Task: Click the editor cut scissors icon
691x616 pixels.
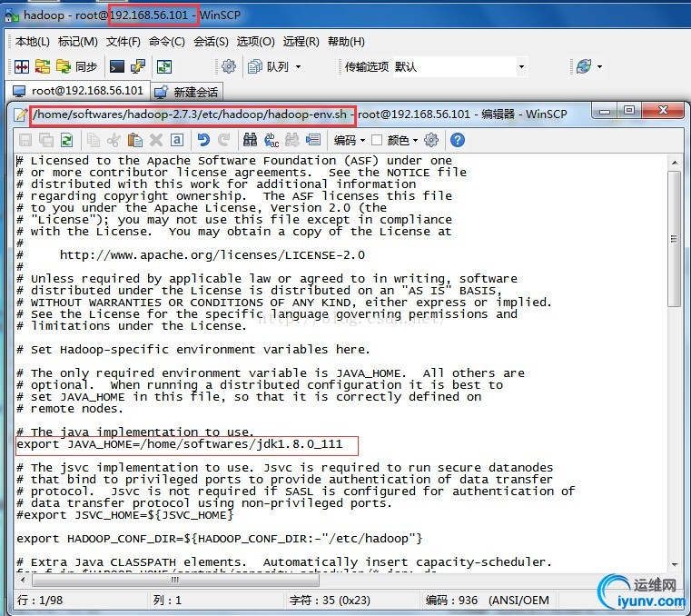Action: (114, 140)
